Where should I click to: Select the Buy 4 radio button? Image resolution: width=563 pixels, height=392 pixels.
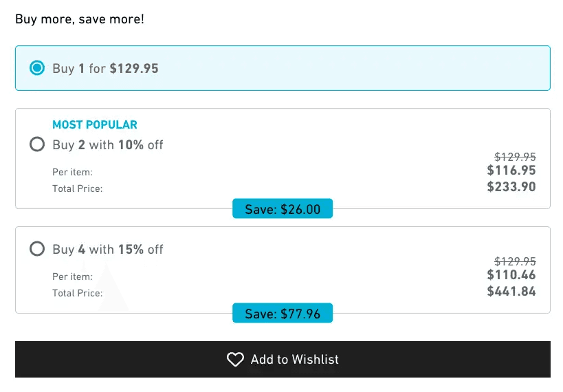pos(37,249)
